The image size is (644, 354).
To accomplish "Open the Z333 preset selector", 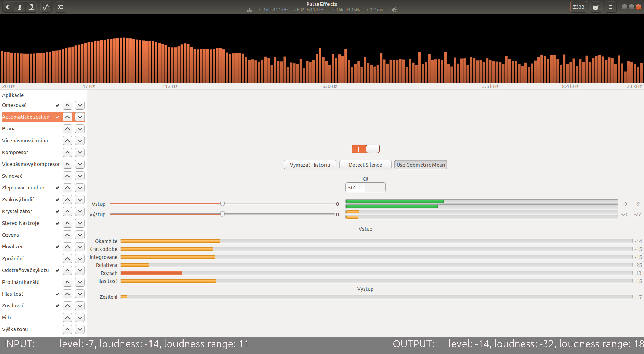I will (578, 7).
